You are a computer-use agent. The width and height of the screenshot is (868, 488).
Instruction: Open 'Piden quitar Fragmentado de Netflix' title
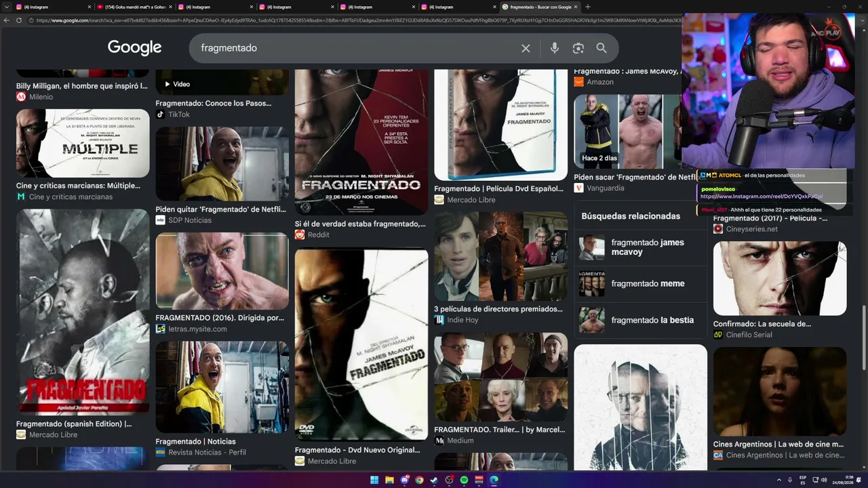pyautogui.click(x=221, y=209)
